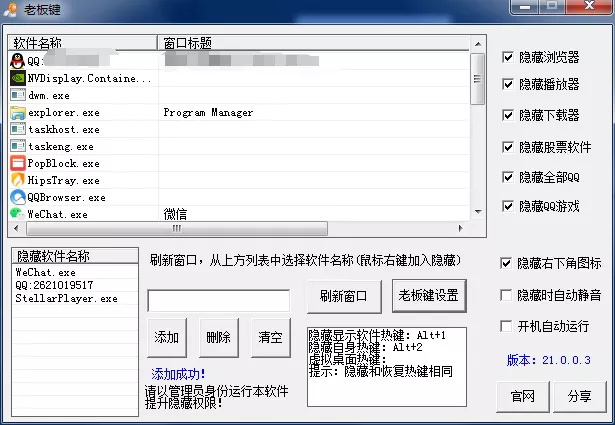Screen dimensions: 615x425
Task: Toggle 隐藏下载器 checkbox
Action: (x=508, y=115)
